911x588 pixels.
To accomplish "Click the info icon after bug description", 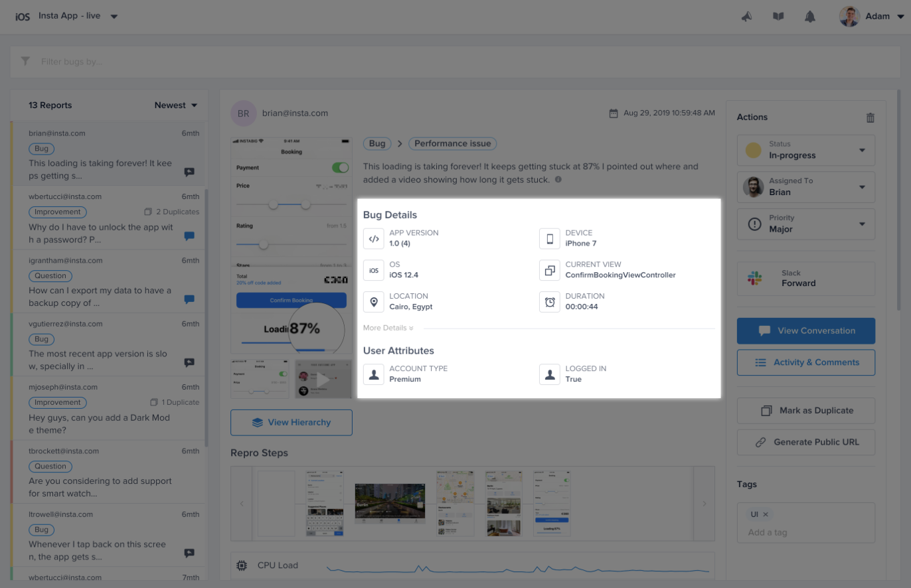I will (558, 180).
